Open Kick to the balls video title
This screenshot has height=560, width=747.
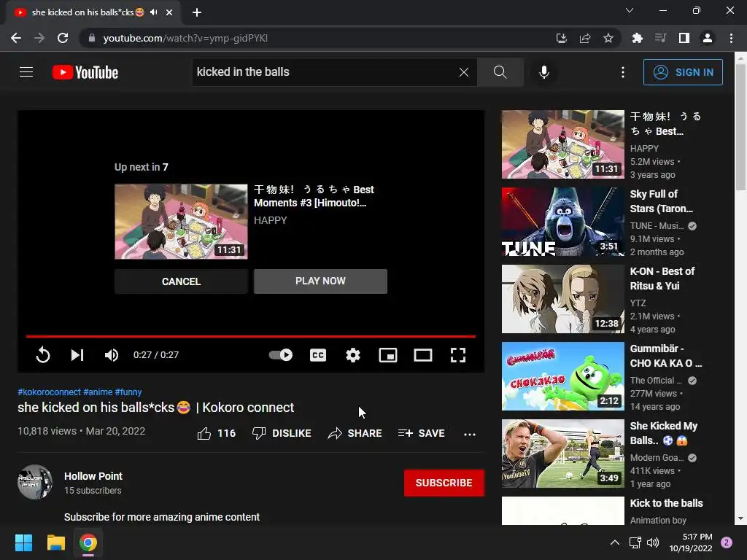(666, 503)
